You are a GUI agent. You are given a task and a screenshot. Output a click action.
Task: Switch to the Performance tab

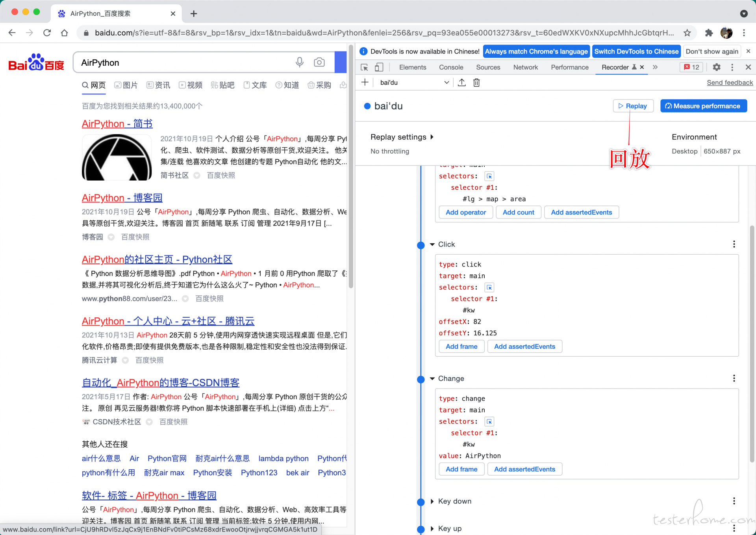[x=569, y=67]
